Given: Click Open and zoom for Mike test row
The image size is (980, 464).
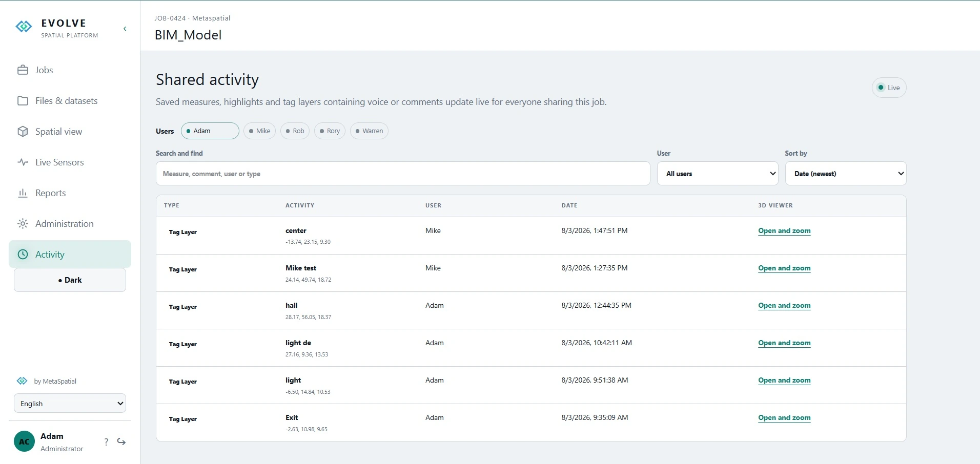Looking at the screenshot, I should click(784, 268).
